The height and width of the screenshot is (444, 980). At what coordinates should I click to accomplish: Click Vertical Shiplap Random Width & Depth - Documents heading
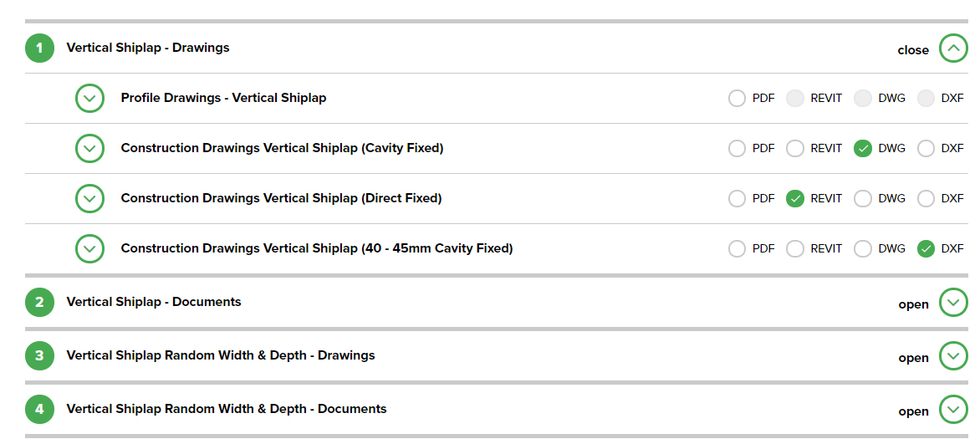[227, 409]
